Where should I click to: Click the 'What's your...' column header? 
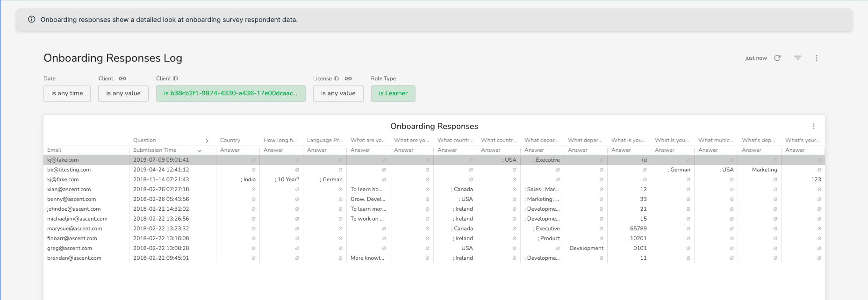coord(803,140)
